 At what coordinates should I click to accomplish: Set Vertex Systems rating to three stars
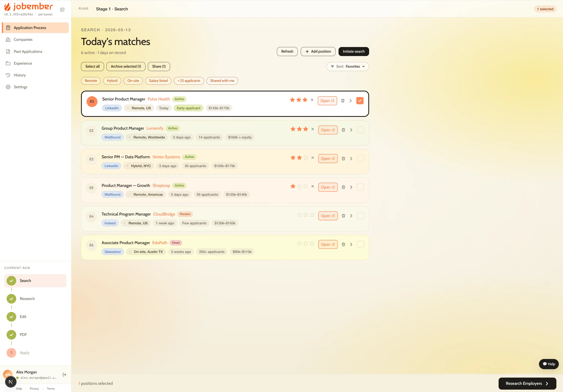[x=306, y=157]
